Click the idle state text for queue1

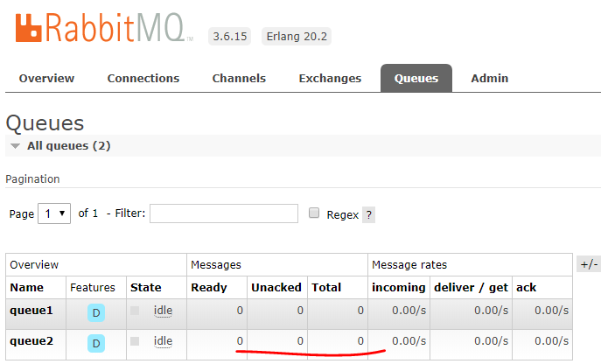click(x=163, y=311)
